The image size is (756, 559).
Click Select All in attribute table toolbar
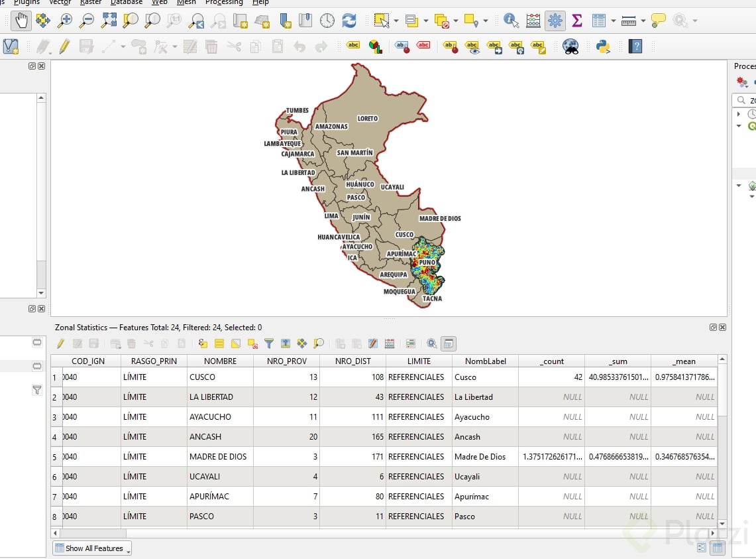[219, 343]
